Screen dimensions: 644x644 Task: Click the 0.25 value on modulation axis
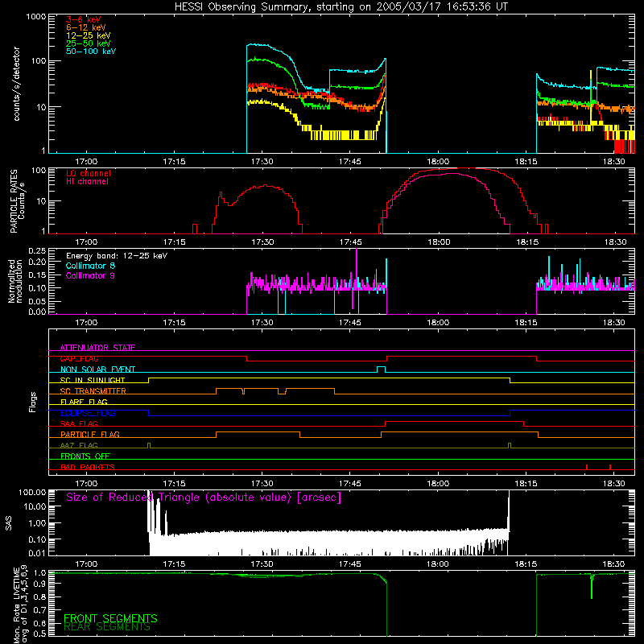click(x=37, y=251)
